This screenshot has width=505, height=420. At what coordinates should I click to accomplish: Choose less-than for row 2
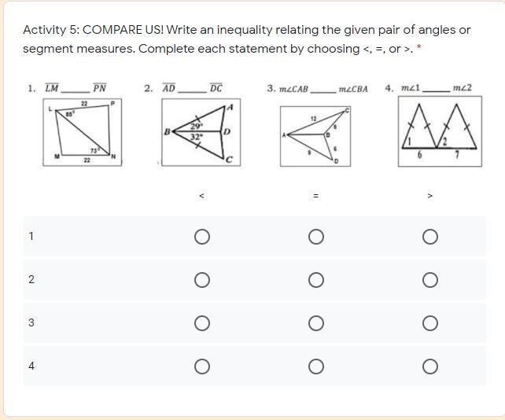click(x=202, y=280)
